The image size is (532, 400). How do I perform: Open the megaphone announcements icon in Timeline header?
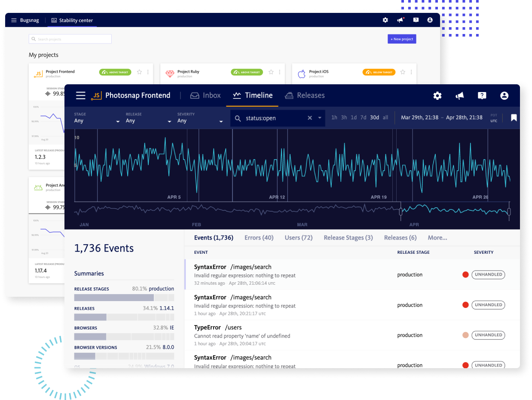pos(460,95)
